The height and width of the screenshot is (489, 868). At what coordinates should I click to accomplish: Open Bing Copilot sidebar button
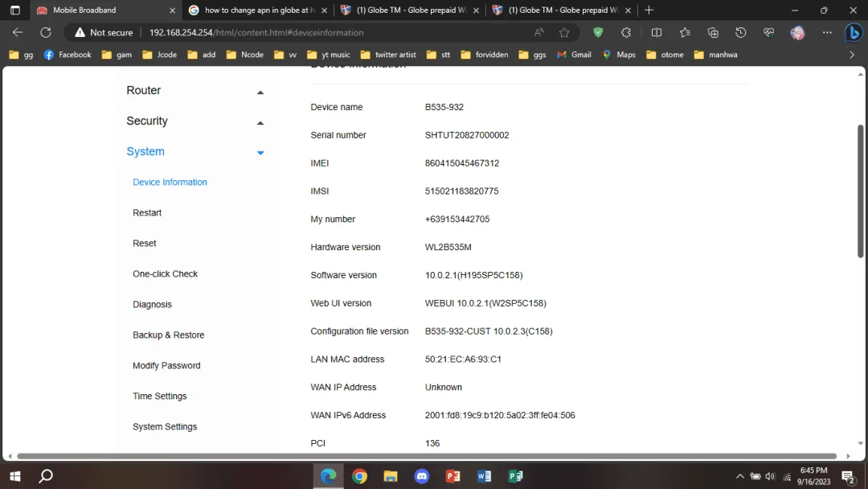coord(854,33)
